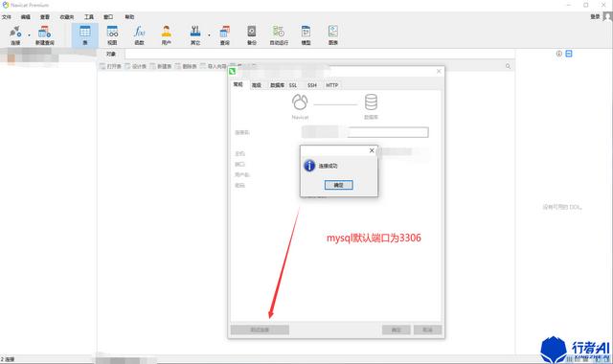Switch to the SSH tab in connection dialog
The width and height of the screenshot is (613, 364).
pos(312,85)
